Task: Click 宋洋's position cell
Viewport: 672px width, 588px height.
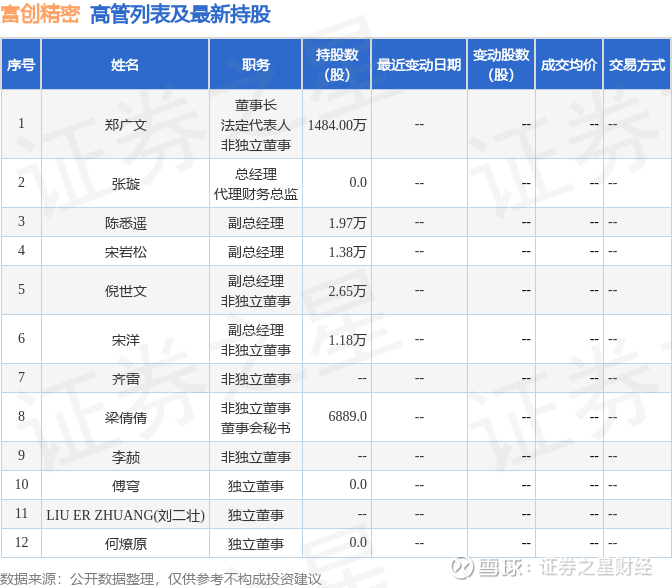Action: coord(256,340)
